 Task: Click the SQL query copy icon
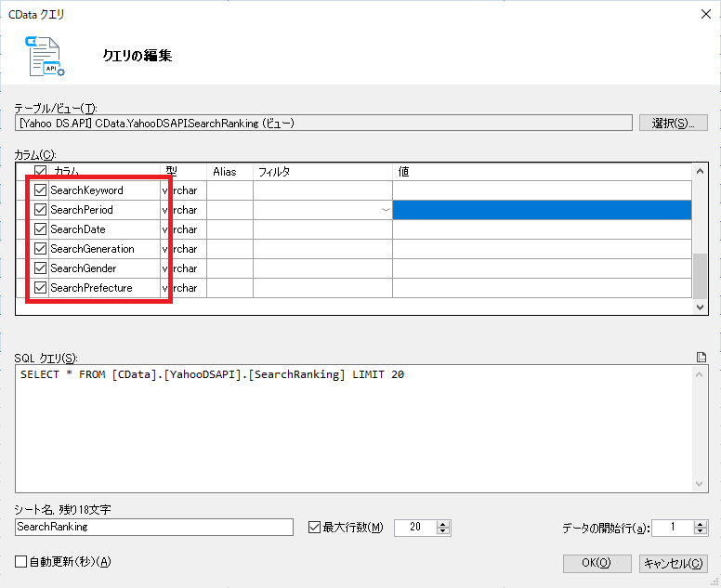pyautogui.click(x=701, y=358)
